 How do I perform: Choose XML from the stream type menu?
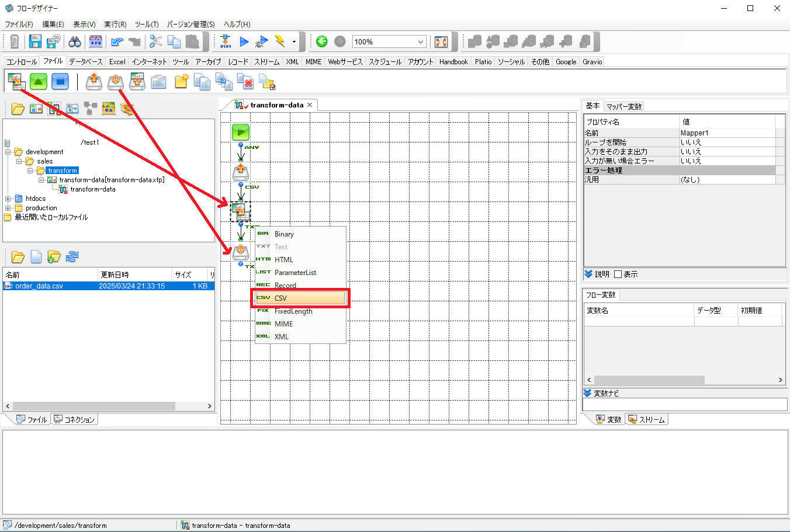(300, 336)
